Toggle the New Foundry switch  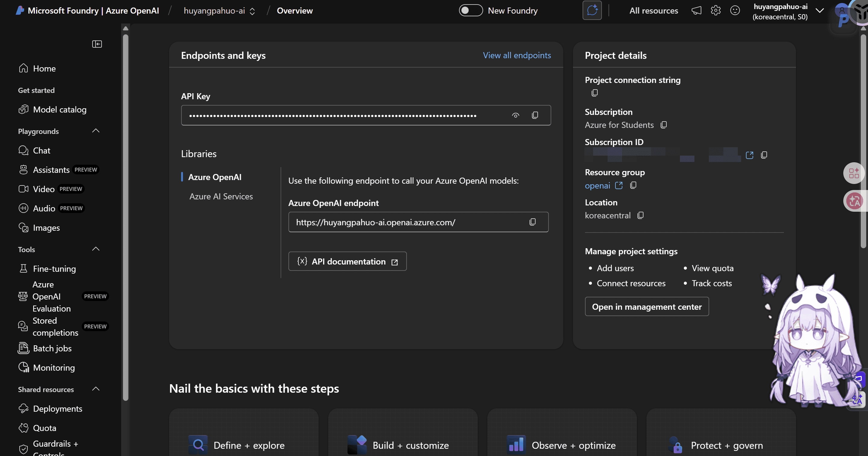[x=471, y=11]
